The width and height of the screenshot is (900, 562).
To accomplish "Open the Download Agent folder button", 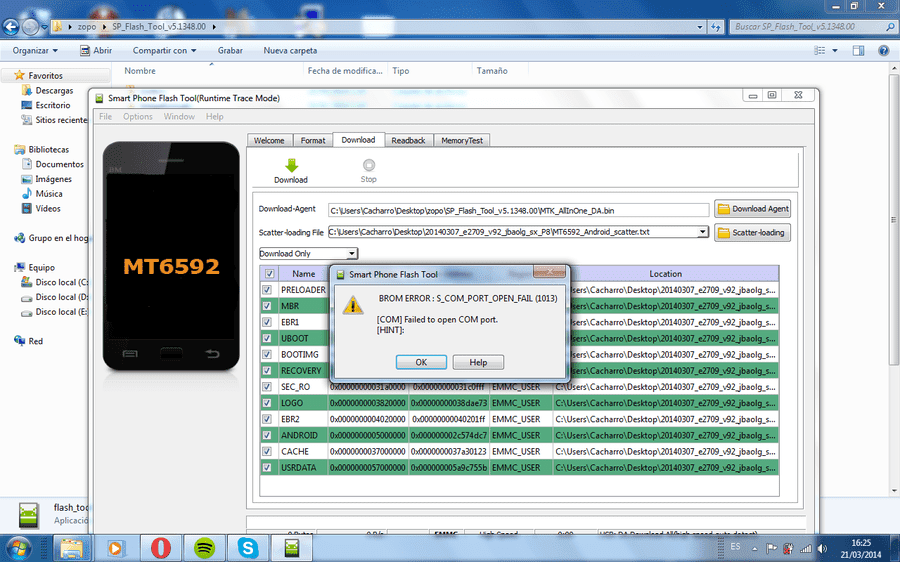I will [x=752, y=209].
